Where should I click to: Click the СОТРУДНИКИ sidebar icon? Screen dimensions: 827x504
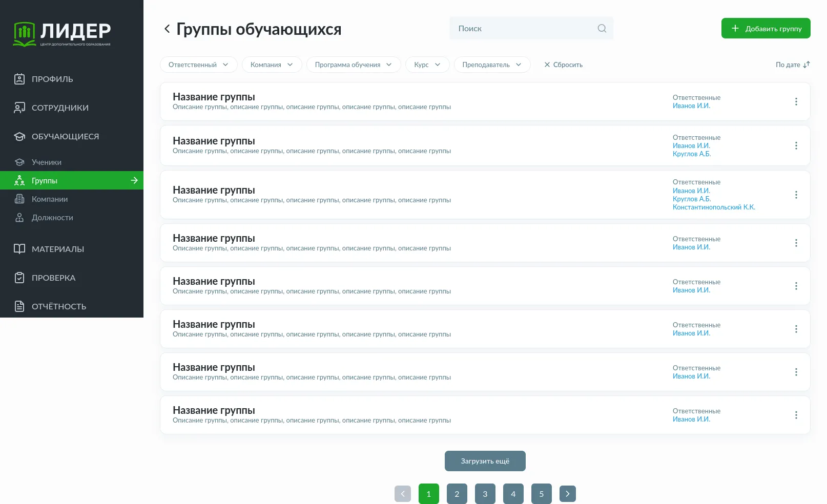[x=19, y=108]
